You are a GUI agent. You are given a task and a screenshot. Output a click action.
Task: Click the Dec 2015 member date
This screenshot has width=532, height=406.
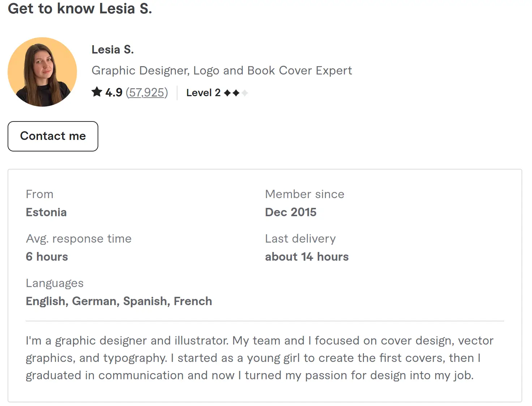[291, 212]
